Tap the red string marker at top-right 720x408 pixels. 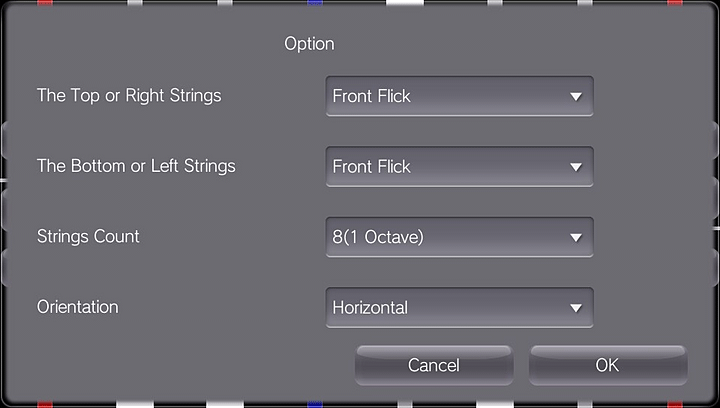click(x=675, y=3)
